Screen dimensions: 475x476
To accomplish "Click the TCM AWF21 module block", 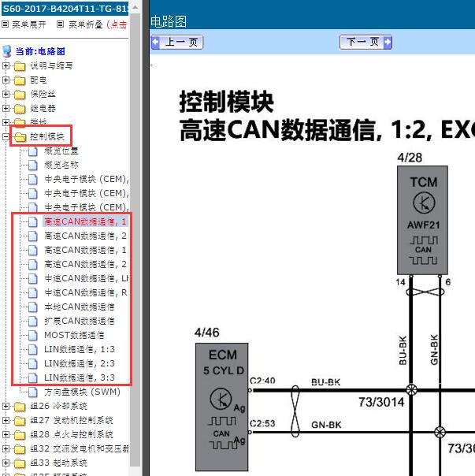I will pyautogui.click(x=422, y=220).
